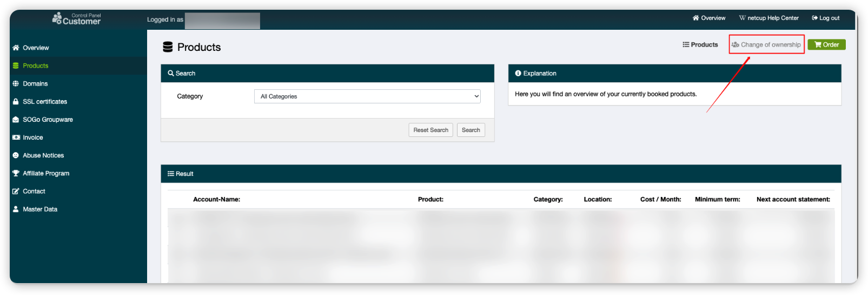Open the Products sidebar menu item

pos(36,65)
